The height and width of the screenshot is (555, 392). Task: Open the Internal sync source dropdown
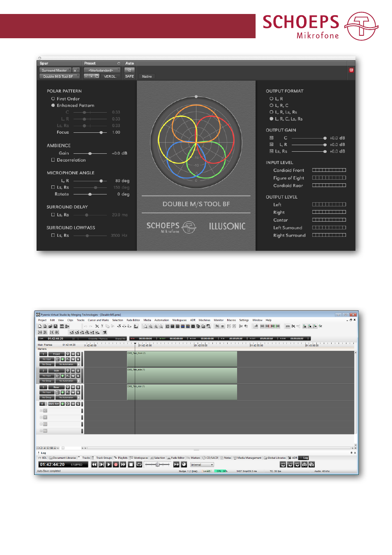pyautogui.click(x=202, y=465)
